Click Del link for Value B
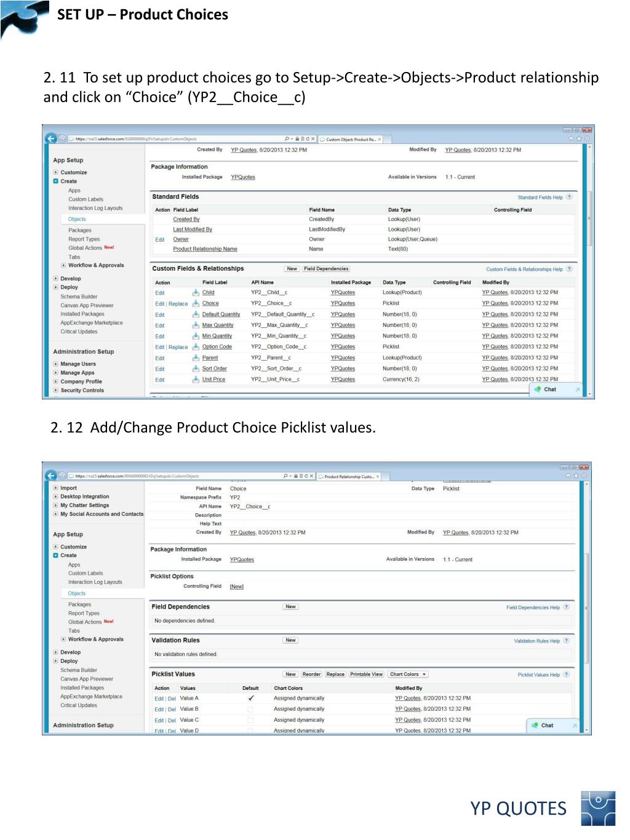Screen dimensions: 630x840 172,710
